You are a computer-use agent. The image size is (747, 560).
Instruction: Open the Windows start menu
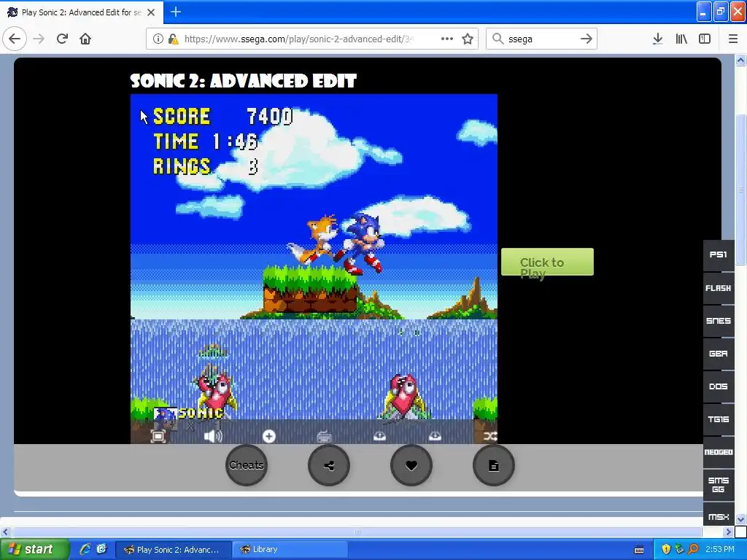tap(34, 550)
